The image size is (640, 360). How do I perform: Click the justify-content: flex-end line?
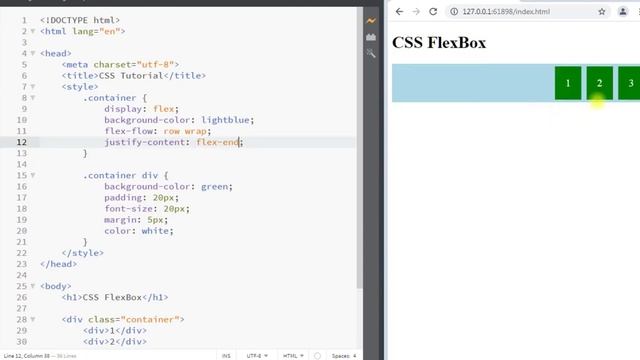pyautogui.click(x=173, y=142)
